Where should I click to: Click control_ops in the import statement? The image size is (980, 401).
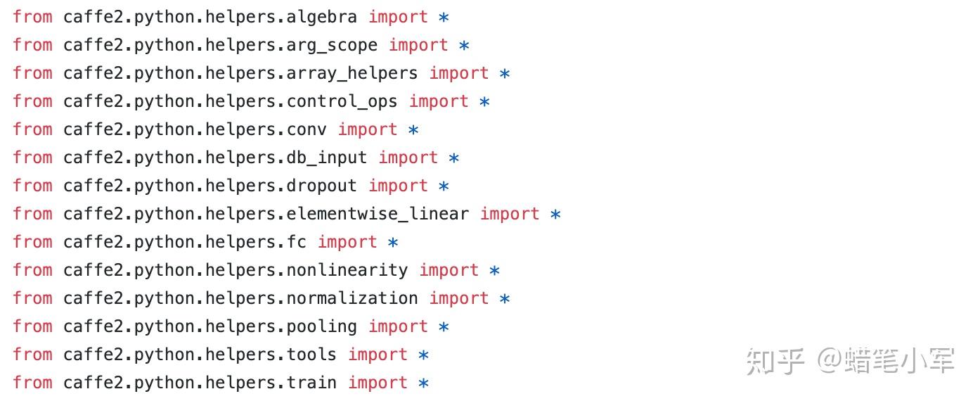pyautogui.click(x=342, y=101)
